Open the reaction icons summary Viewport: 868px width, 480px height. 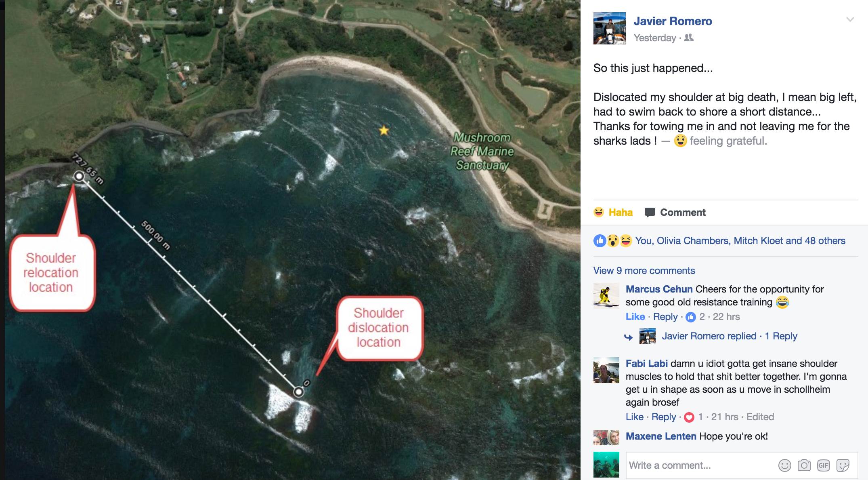(x=612, y=241)
